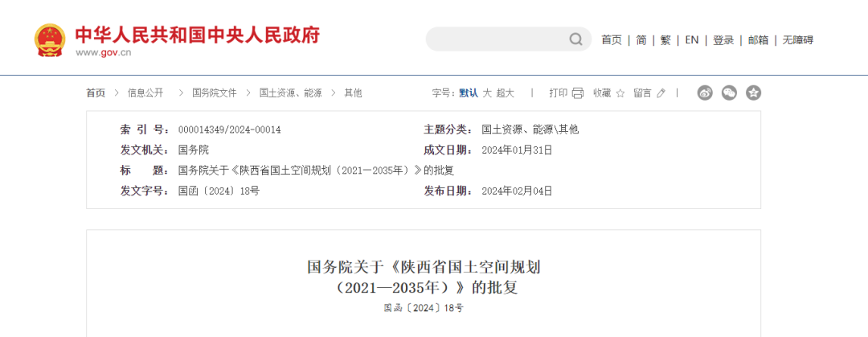Share via WeChat icon

point(729,93)
